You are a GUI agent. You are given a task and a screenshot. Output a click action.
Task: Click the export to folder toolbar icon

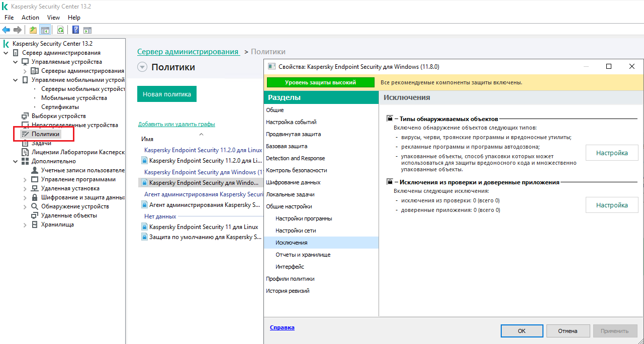[x=33, y=30]
